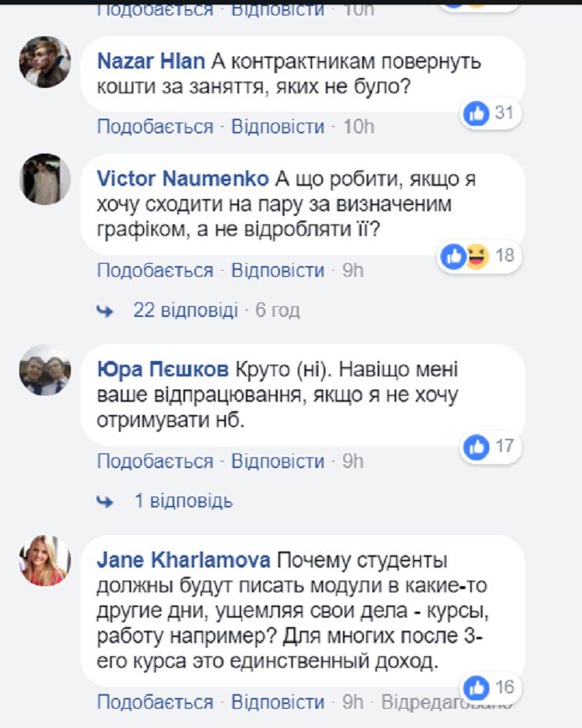Image resolution: width=582 pixels, height=728 pixels.
Task: Click reaction icons on Victor Naumenko's comment
Action: (x=466, y=257)
